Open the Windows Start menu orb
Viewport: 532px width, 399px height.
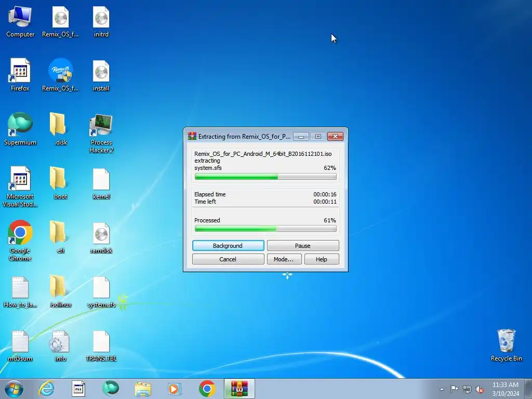click(x=14, y=389)
